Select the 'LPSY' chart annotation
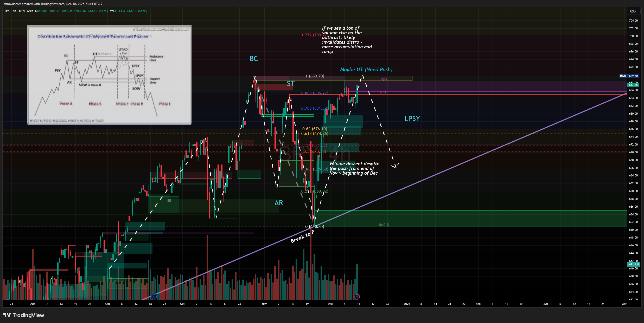The image size is (644, 323). click(x=412, y=119)
